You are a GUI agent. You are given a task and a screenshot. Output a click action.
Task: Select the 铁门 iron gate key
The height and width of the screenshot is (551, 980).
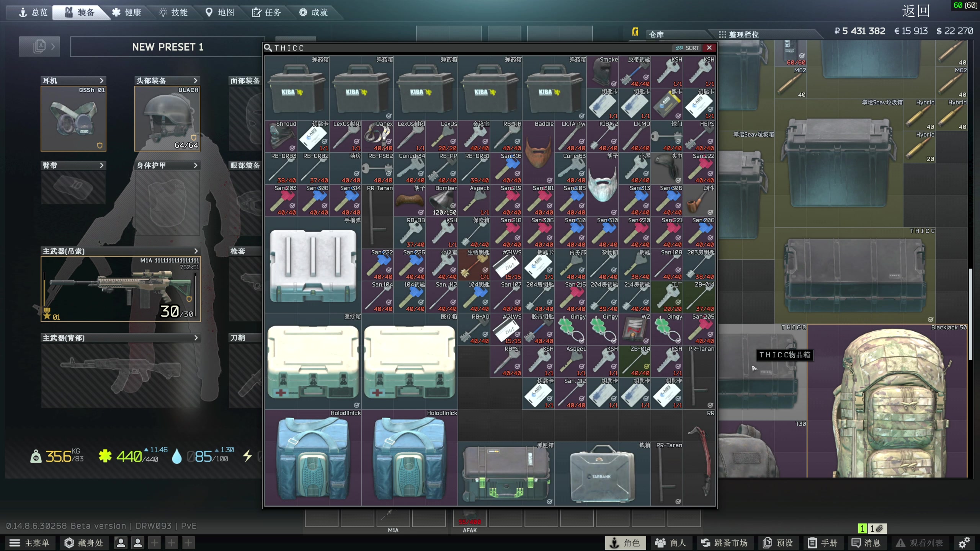coord(667,136)
